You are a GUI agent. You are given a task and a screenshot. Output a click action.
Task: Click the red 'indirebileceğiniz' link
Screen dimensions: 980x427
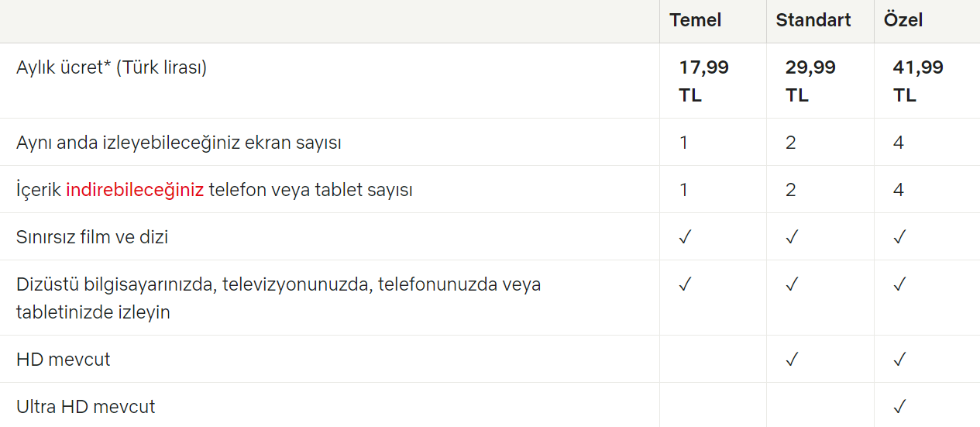[135, 190]
